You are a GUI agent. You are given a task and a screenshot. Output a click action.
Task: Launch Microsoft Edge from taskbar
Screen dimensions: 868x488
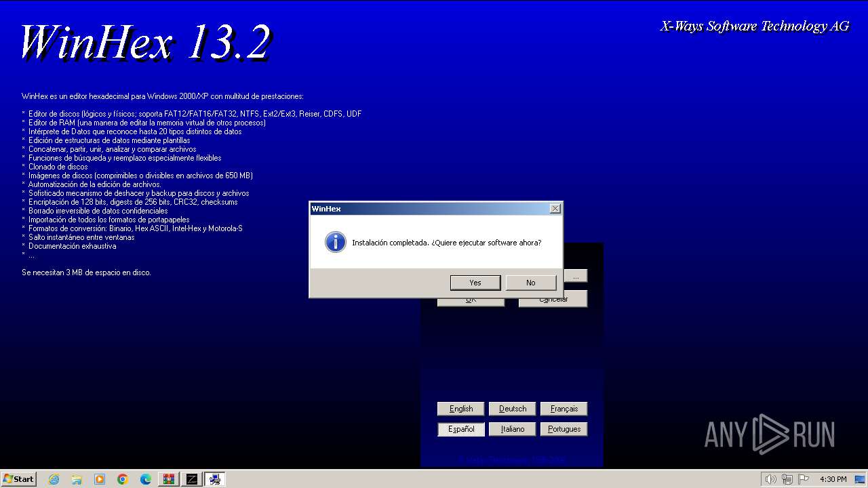146,479
